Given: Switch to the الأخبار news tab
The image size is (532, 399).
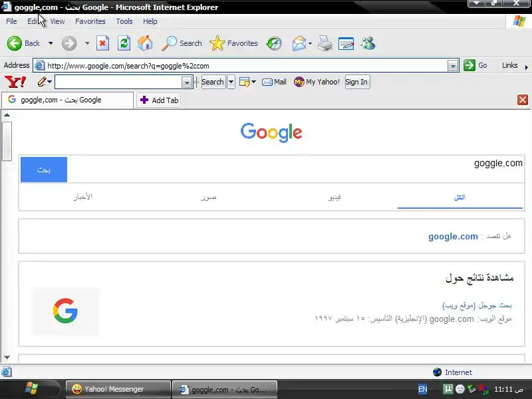Looking at the screenshot, I should click(82, 197).
